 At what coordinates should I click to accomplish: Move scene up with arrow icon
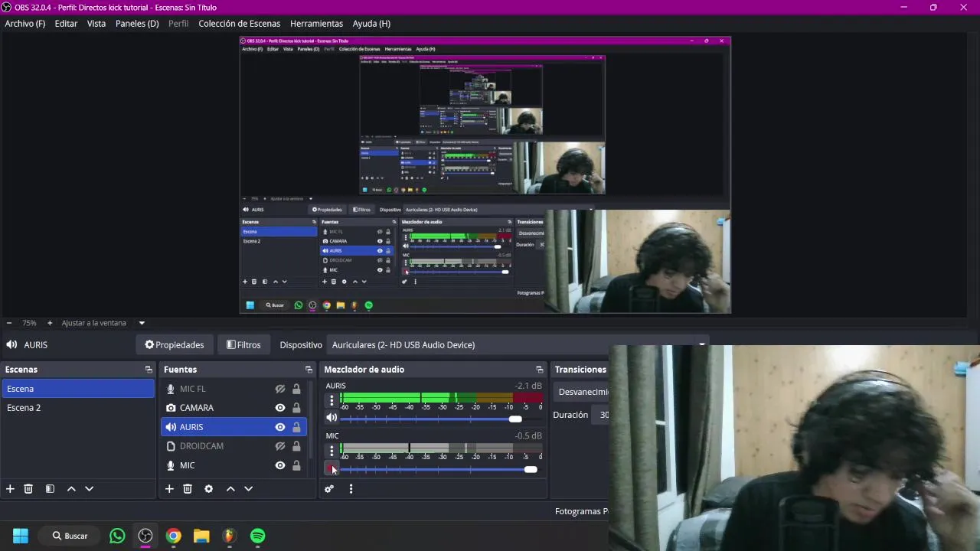(x=71, y=489)
